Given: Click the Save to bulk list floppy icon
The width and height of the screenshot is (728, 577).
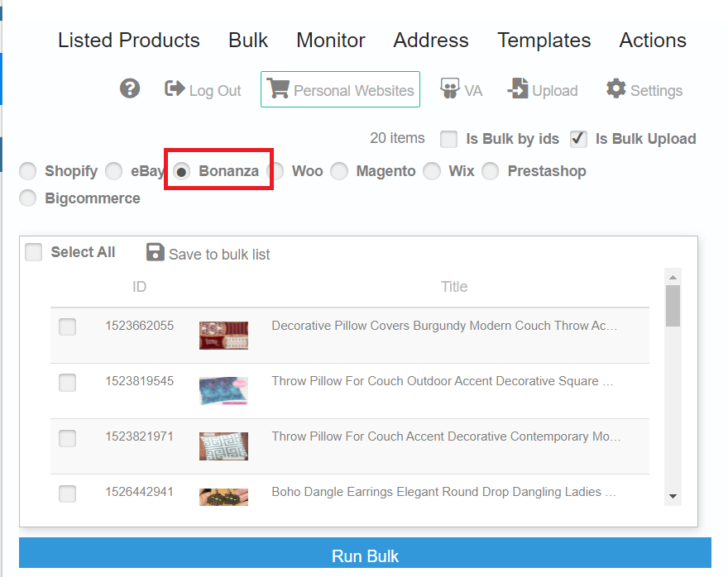Looking at the screenshot, I should [155, 252].
